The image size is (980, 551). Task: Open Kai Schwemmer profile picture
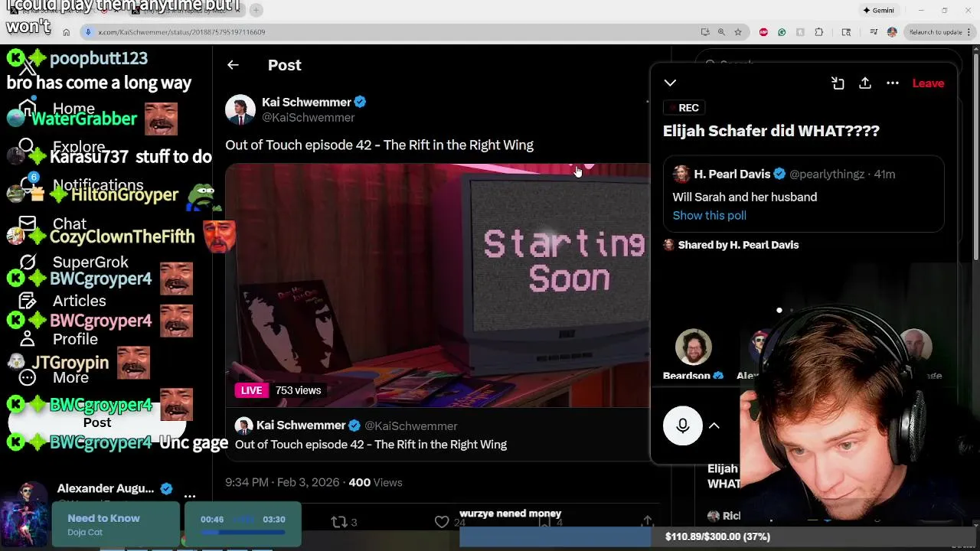point(240,109)
